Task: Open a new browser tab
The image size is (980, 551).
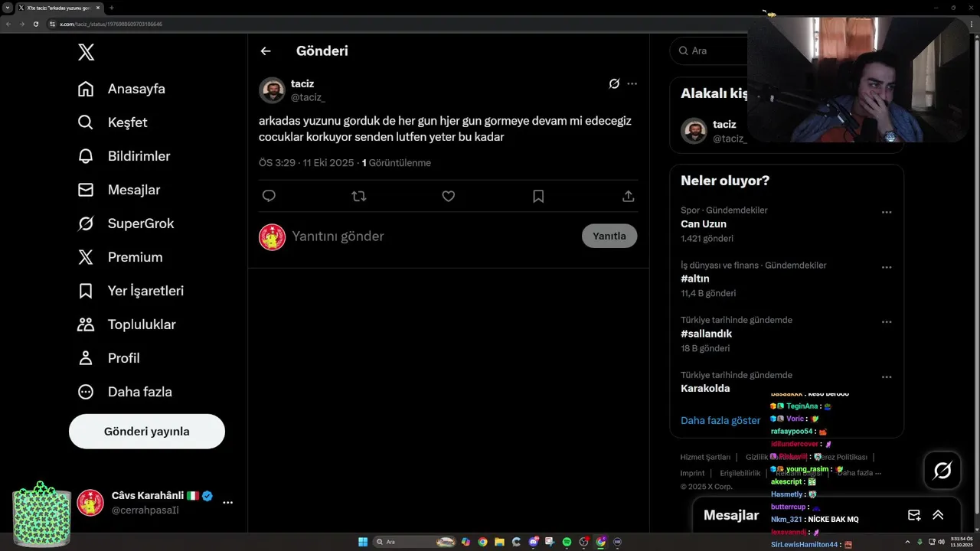Action: [111, 8]
